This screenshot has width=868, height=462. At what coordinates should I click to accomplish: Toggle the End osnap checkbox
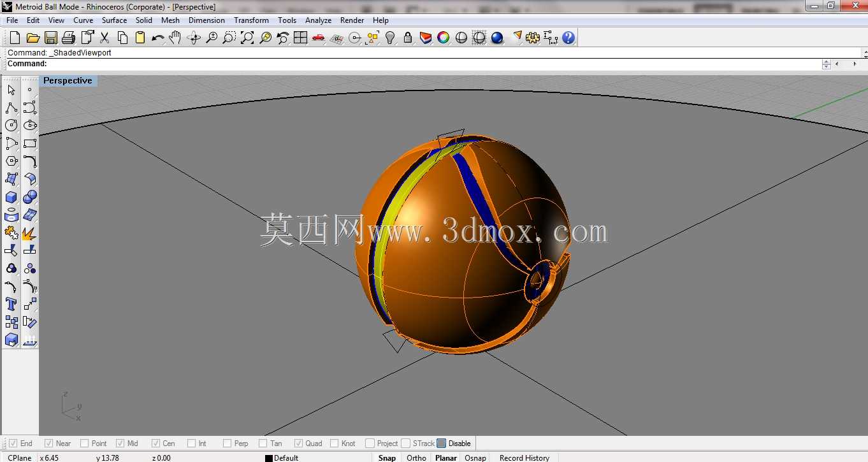click(13, 444)
